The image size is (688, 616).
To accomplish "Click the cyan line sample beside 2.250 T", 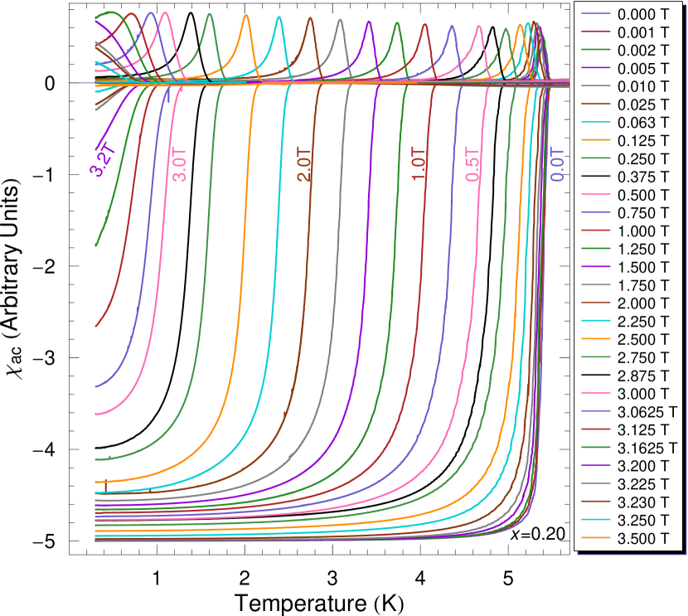I will (595, 322).
